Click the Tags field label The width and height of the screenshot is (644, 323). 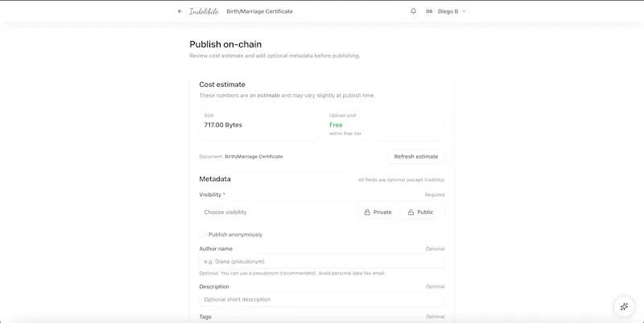coord(205,317)
